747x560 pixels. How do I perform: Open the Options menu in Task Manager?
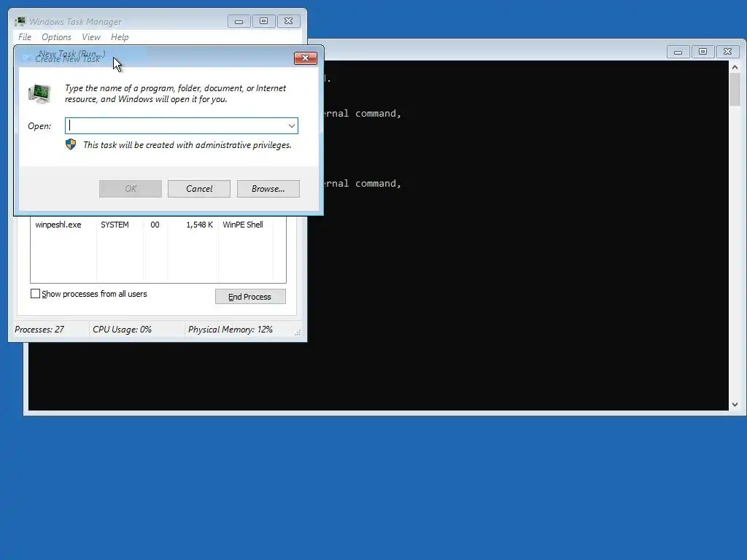coord(56,37)
